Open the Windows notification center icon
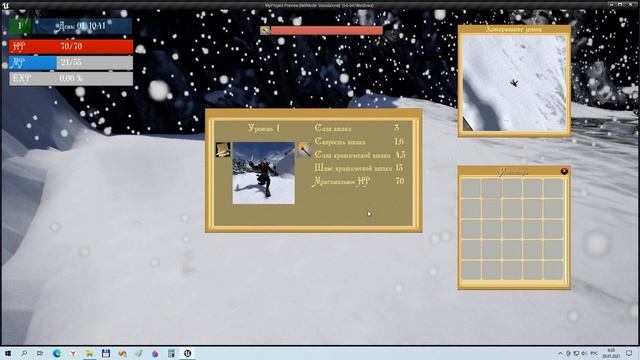Image resolution: width=640 pixels, height=360 pixels. [629, 353]
